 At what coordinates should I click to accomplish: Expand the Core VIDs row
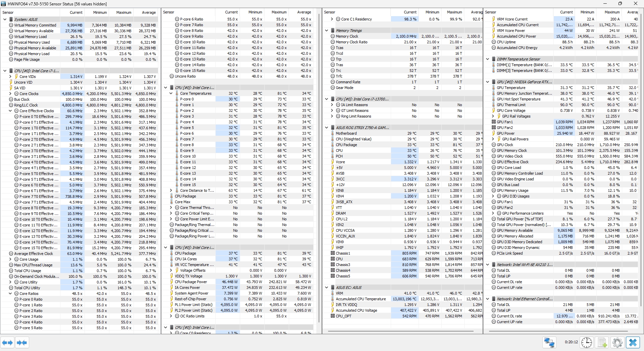pos(10,77)
